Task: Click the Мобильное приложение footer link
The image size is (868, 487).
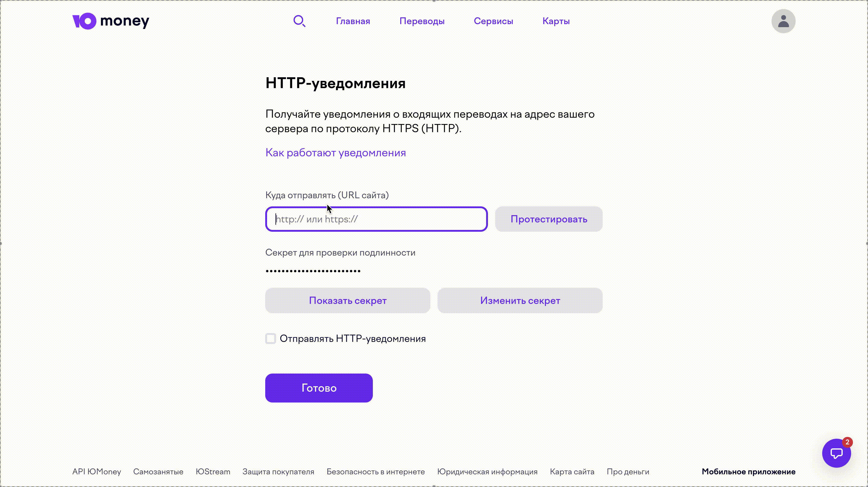Action: coord(748,472)
